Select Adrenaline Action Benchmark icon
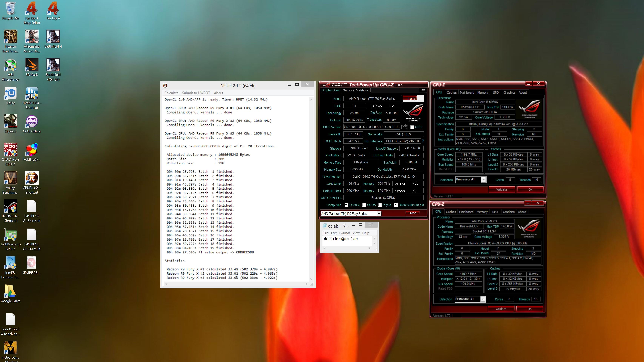This screenshot has width=644, height=362. tap(32, 41)
